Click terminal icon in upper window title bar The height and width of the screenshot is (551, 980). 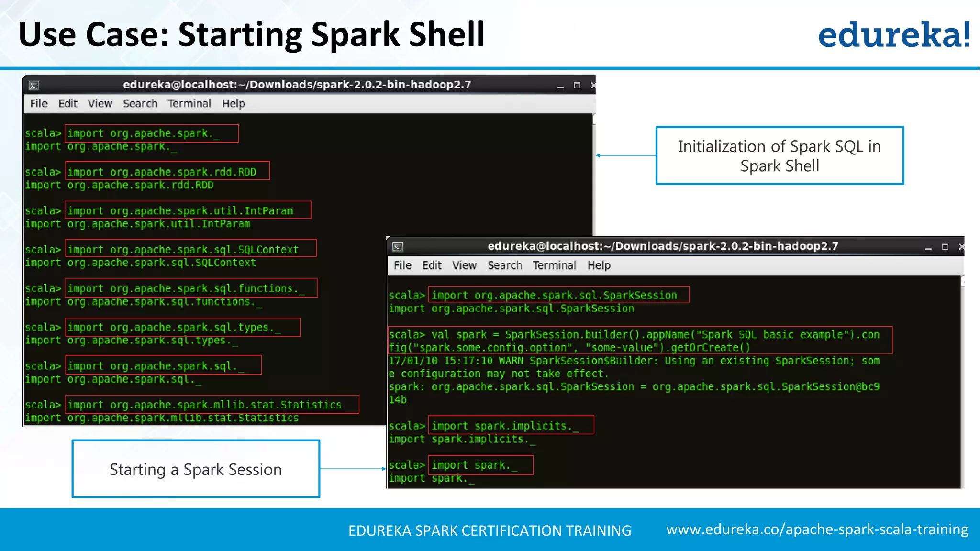click(34, 85)
